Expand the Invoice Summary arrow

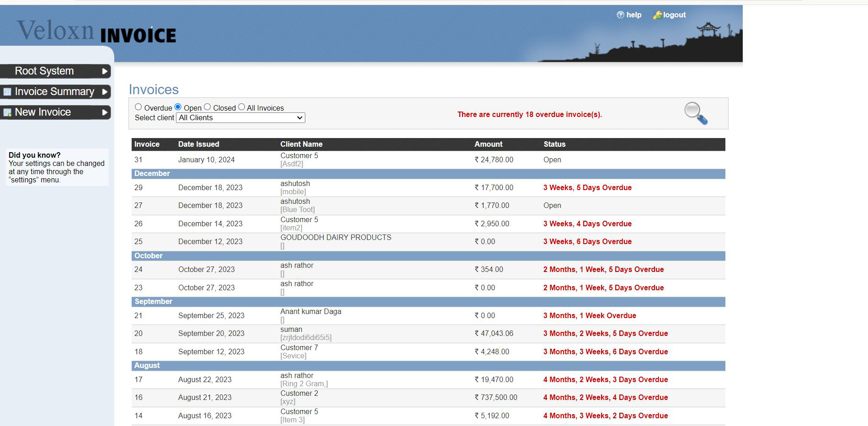coord(105,92)
